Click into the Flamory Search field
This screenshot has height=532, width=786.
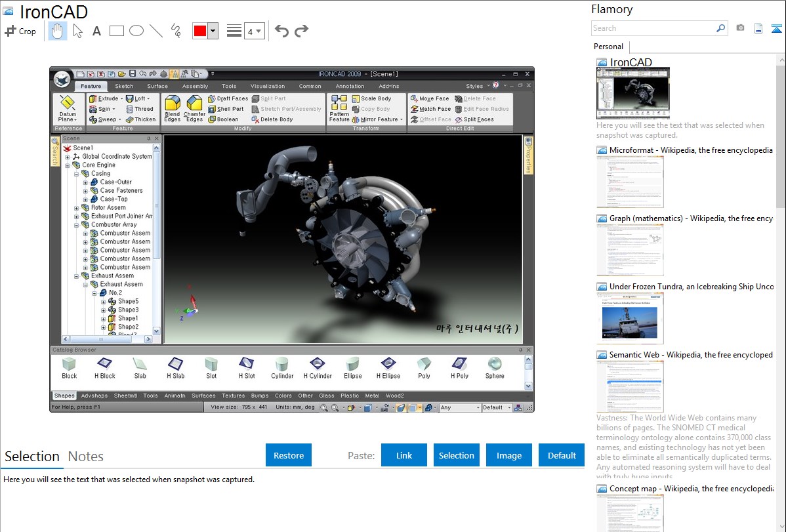pos(653,28)
